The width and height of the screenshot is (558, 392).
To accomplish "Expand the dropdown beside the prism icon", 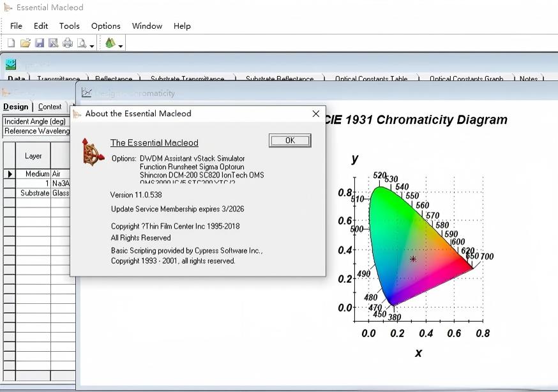I will coord(121,45).
